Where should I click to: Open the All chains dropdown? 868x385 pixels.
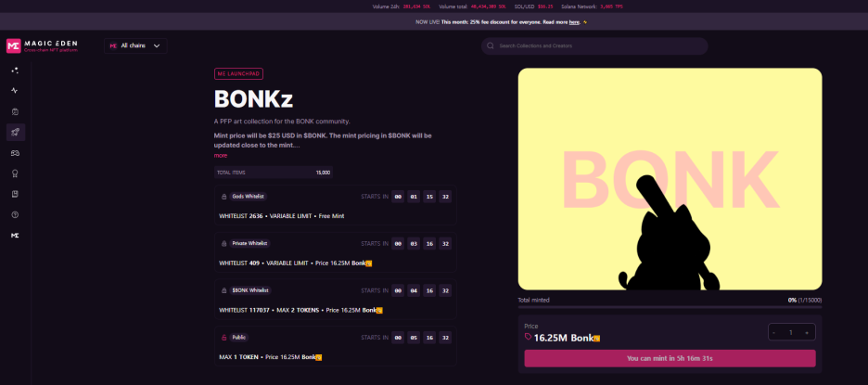(135, 46)
